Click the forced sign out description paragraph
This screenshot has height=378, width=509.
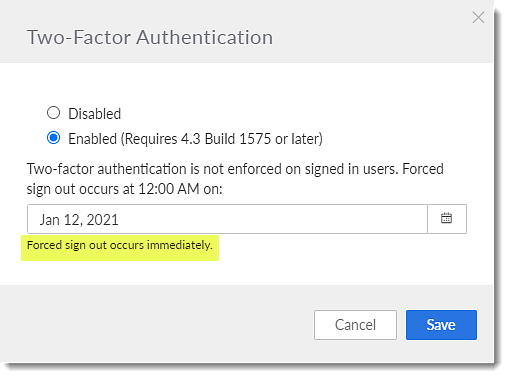[x=235, y=179]
